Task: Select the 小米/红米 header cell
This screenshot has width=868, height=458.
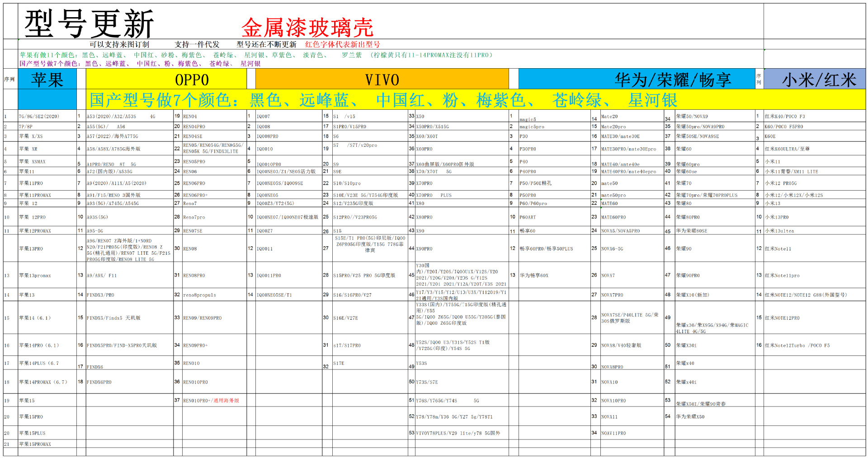Action: pyautogui.click(x=814, y=79)
